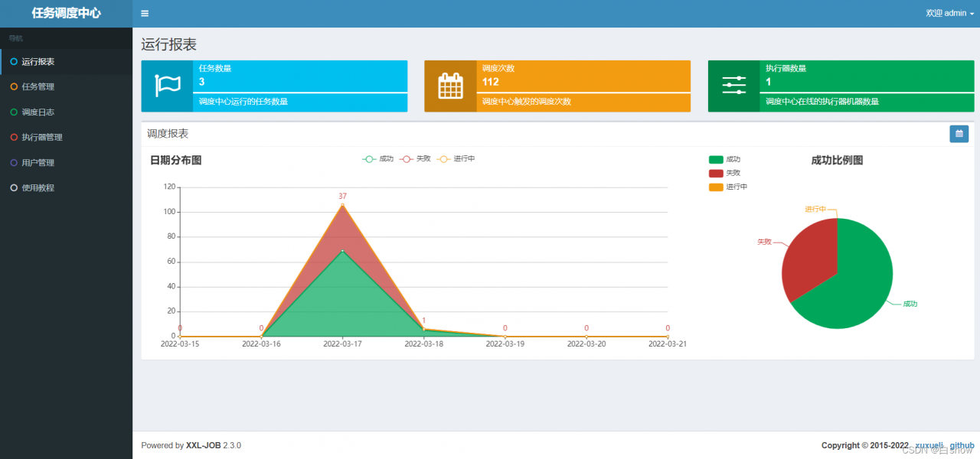The width and height of the screenshot is (980, 459).
Task: Toggle 失败 series in line chart legend
Action: coord(416,159)
